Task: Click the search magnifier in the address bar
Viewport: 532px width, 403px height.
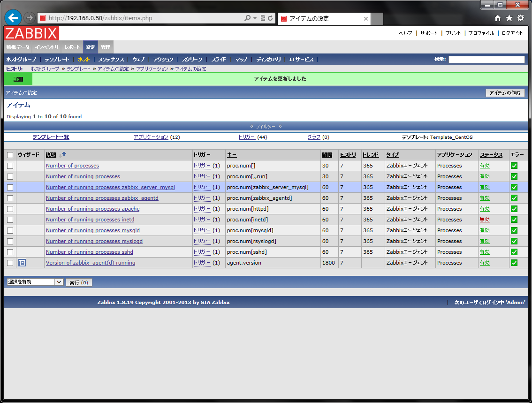Action: 248,18
